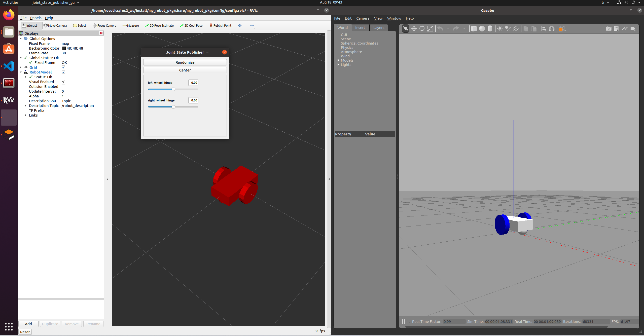The height and width of the screenshot is (336, 644).
Task: Expand the Grid display item
Action: [x=21, y=67]
